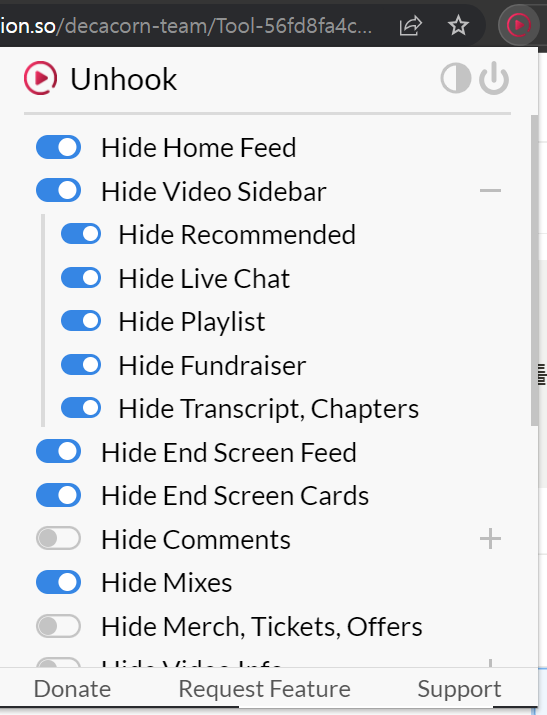Click the power icon to disable Unhook
This screenshot has width=547, height=715.
point(494,78)
